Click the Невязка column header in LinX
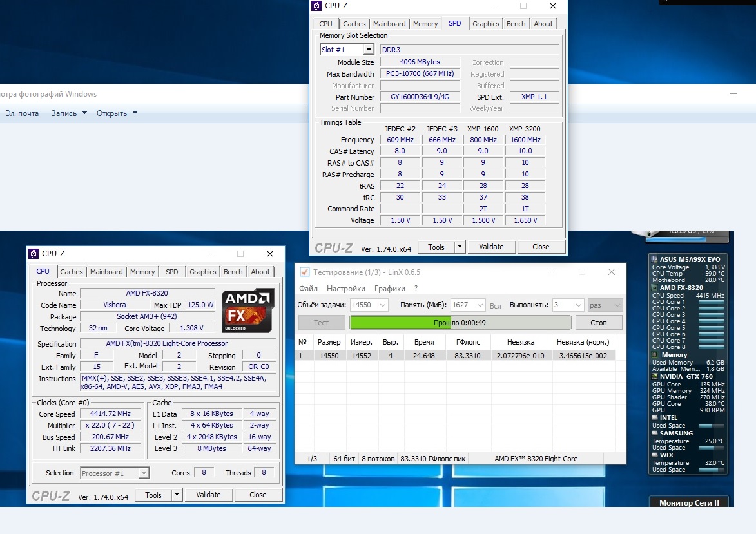Screen dimensions: 756x534 tap(521, 341)
